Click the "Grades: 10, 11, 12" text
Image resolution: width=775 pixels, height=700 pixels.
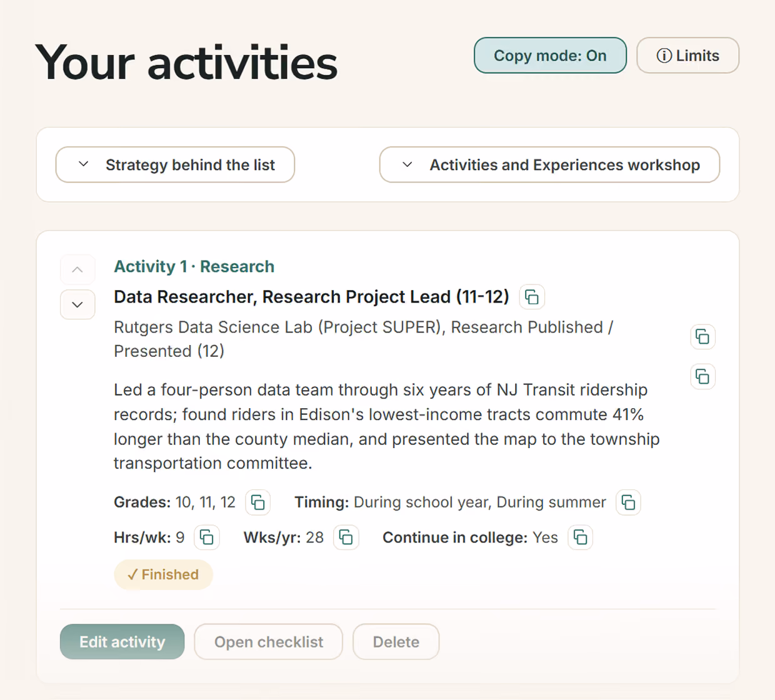(x=175, y=502)
